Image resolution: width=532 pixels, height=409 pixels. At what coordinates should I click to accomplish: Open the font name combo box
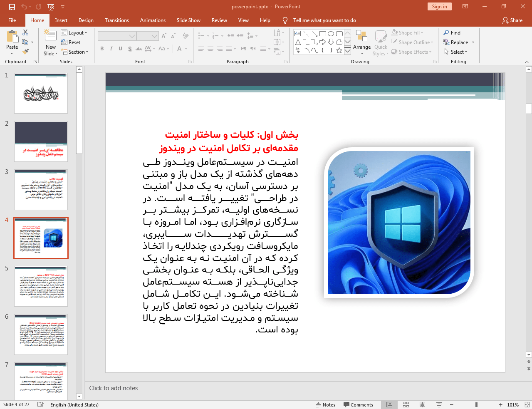point(117,36)
